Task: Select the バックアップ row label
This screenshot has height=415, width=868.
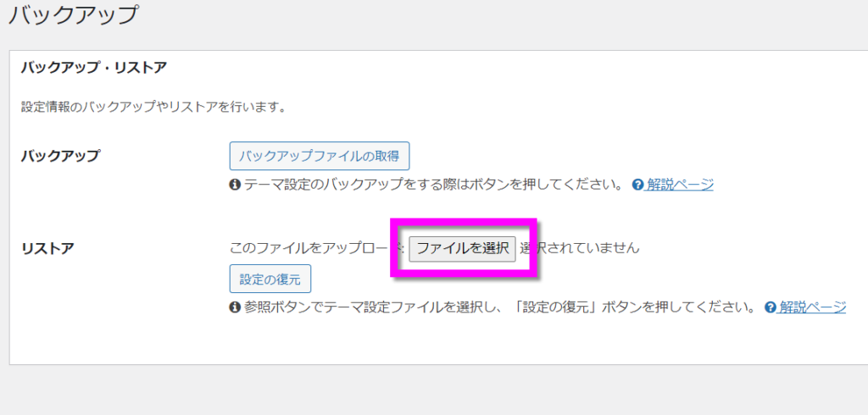Action: pyautogui.click(x=59, y=156)
